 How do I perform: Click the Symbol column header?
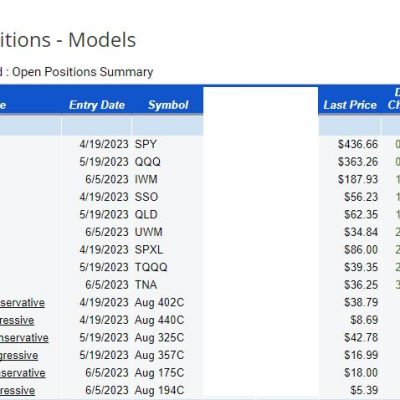tap(168, 105)
